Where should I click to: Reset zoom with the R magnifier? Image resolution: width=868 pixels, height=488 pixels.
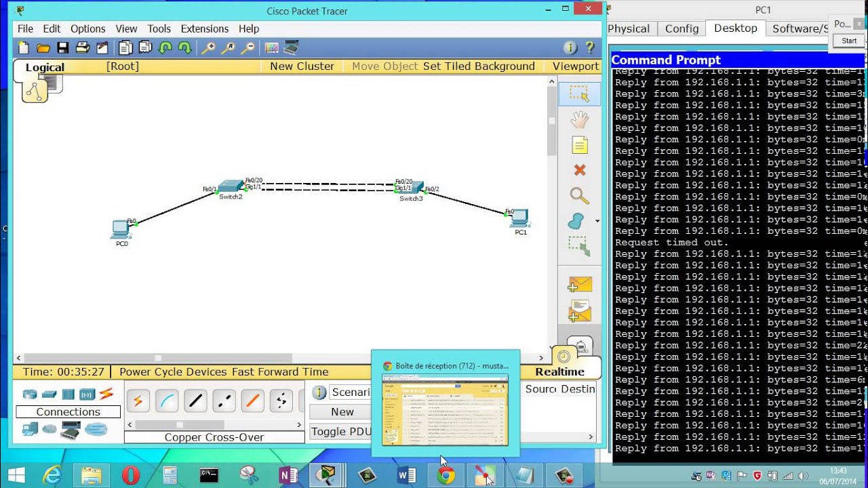[229, 47]
